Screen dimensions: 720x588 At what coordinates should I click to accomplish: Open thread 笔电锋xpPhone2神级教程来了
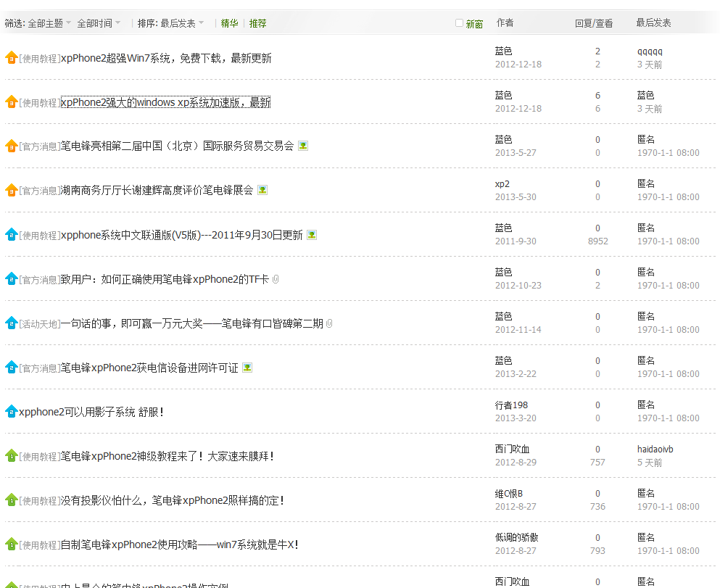pyautogui.click(x=167, y=456)
